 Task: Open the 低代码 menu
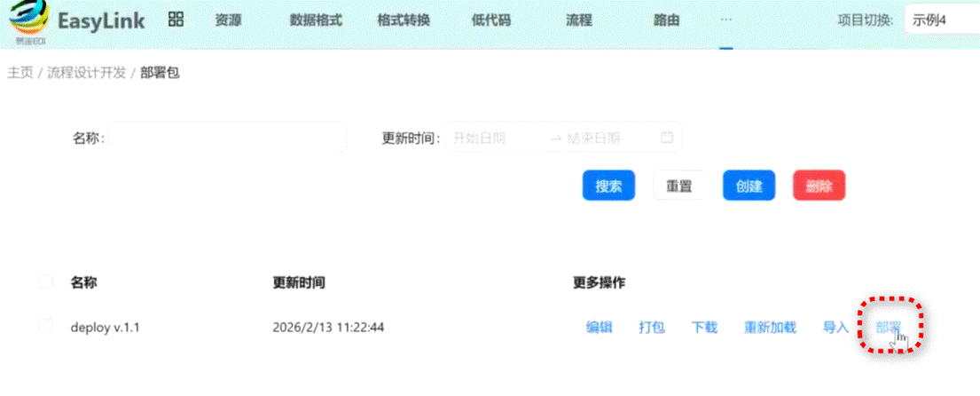point(491,20)
